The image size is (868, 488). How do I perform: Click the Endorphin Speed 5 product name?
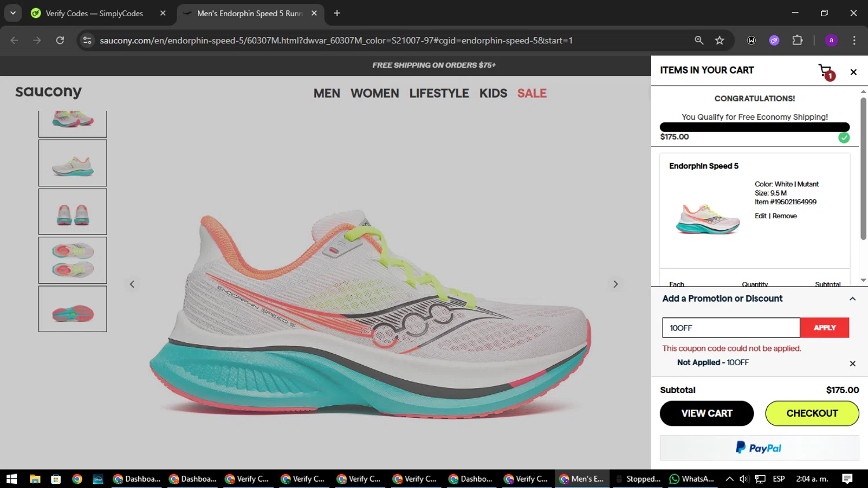click(x=704, y=166)
